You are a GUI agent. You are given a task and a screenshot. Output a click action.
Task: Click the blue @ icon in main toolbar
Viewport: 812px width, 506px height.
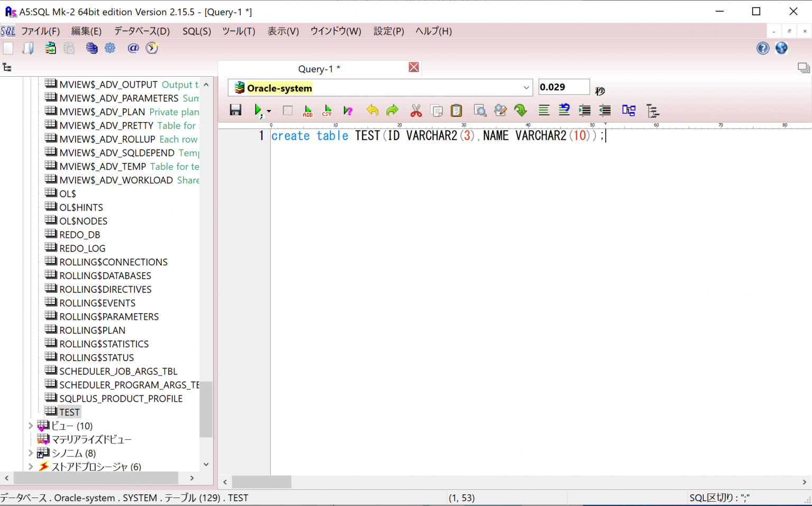(x=133, y=48)
